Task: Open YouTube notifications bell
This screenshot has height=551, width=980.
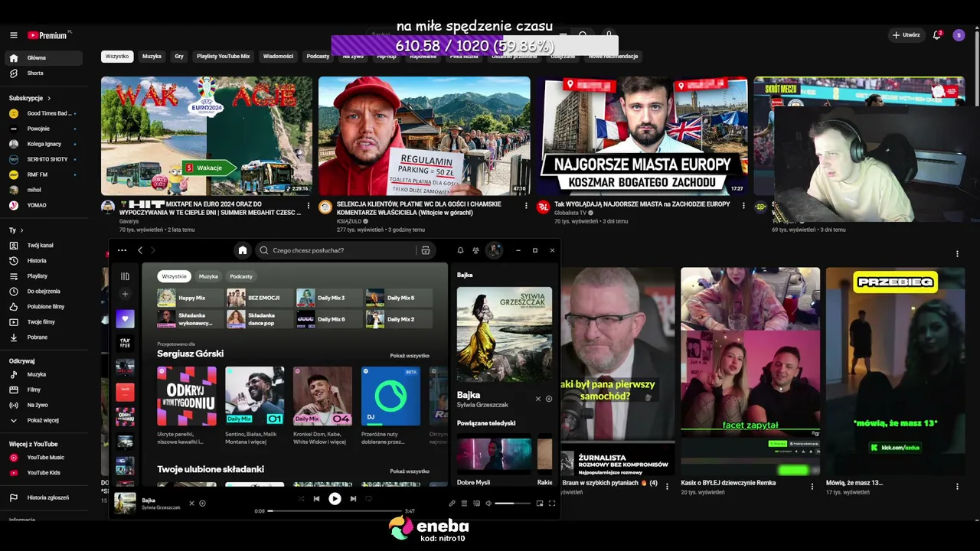Action: pos(937,35)
